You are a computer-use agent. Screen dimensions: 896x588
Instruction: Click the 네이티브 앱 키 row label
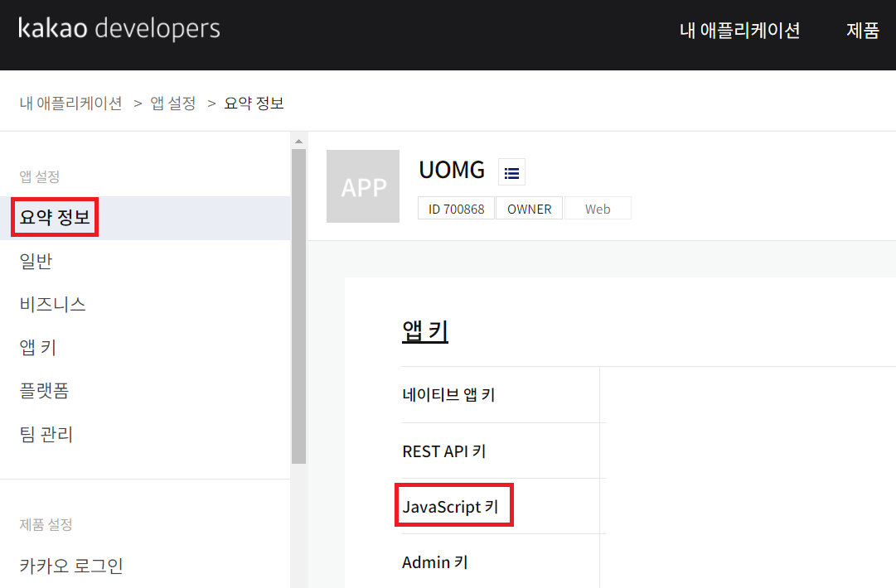(448, 394)
